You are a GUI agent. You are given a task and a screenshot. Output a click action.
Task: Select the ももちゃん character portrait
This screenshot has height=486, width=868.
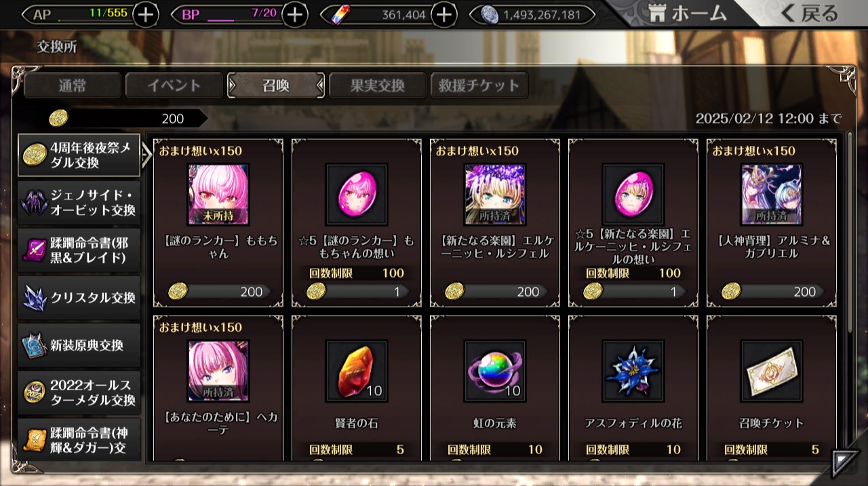point(218,194)
